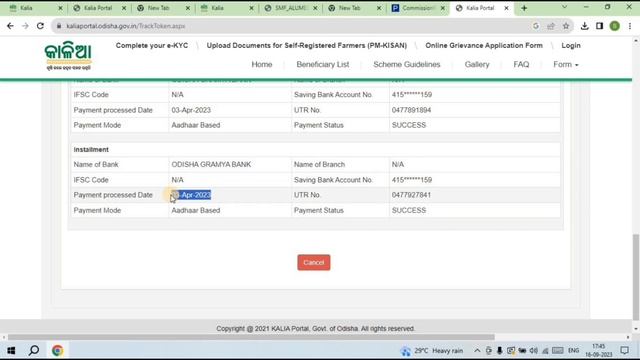Open the green profile avatar
This screenshot has height=360, width=640.
(x=615, y=26)
